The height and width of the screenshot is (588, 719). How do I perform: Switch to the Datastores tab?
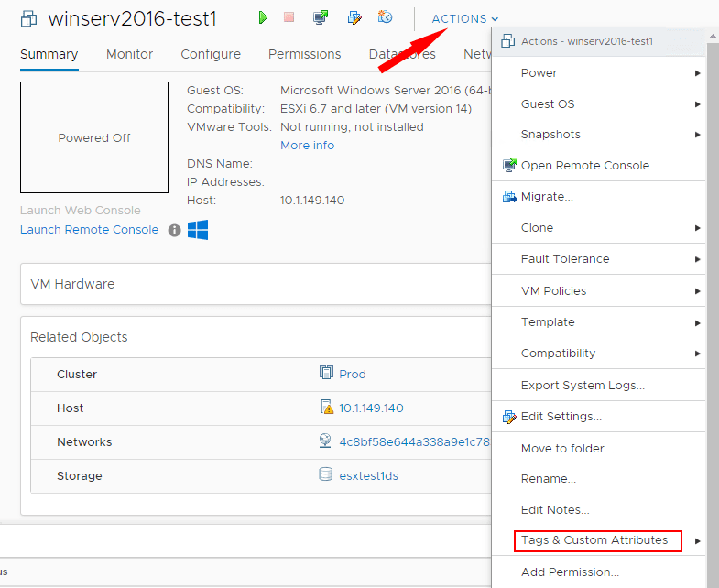pos(402,54)
